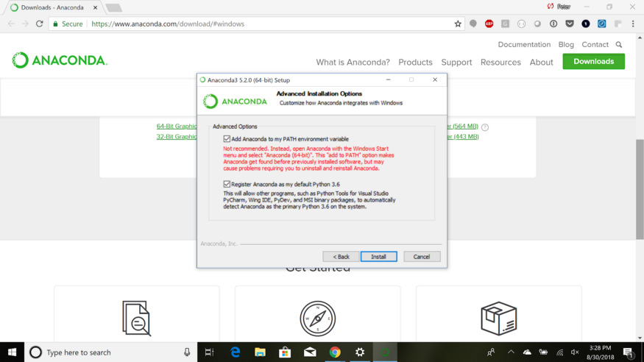Close the Downloads - Anaconda tab
The width and height of the screenshot is (644, 362).
tap(95, 7)
